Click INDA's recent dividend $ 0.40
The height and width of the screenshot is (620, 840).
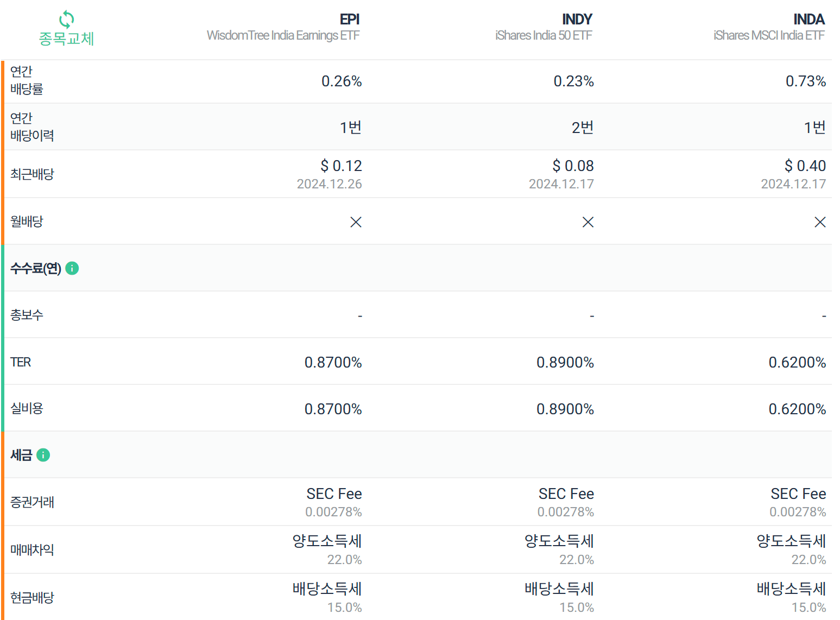[805, 166]
